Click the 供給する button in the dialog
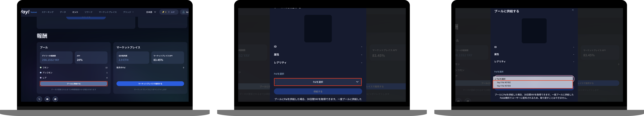Viewport: 644px width, 116px height. (x=318, y=92)
